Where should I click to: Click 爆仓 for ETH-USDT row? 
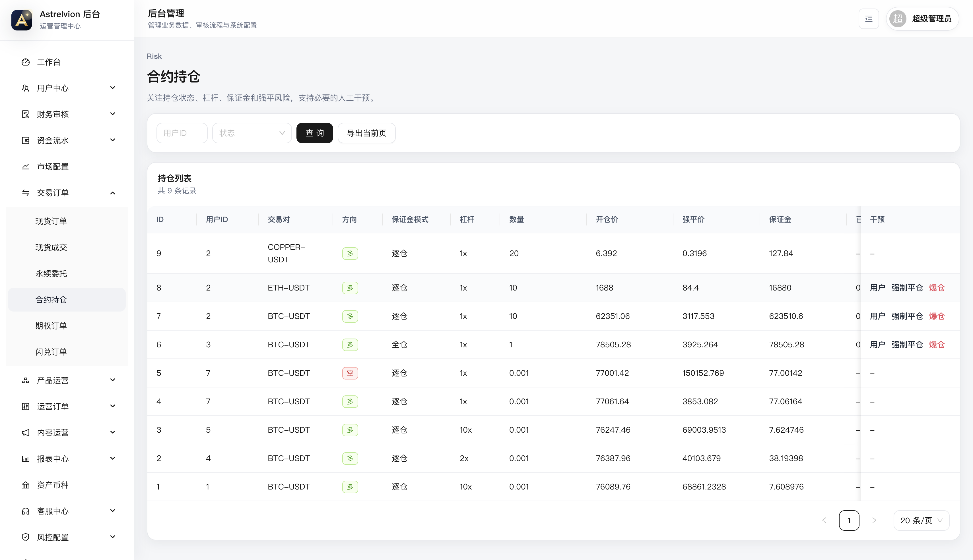tap(937, 288)
